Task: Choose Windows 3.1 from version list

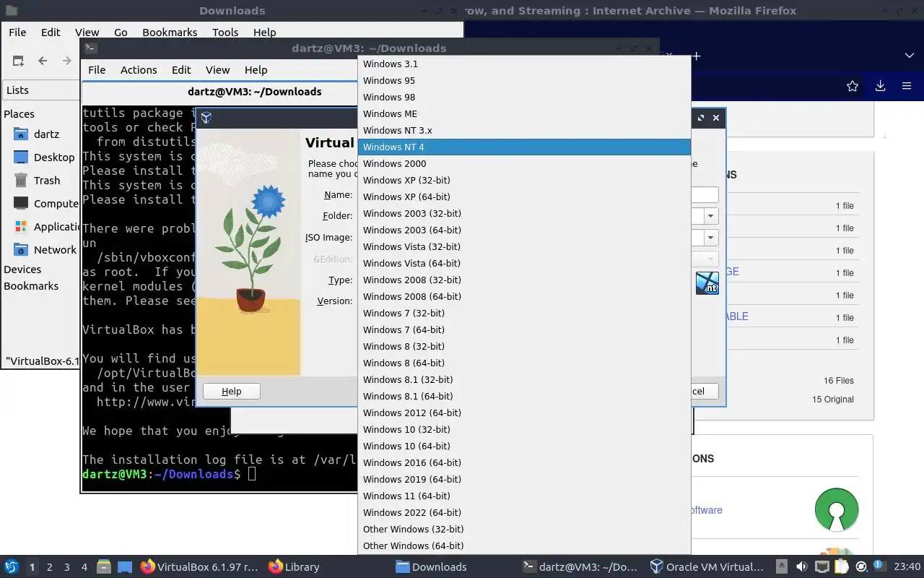Action: (524, 64)
